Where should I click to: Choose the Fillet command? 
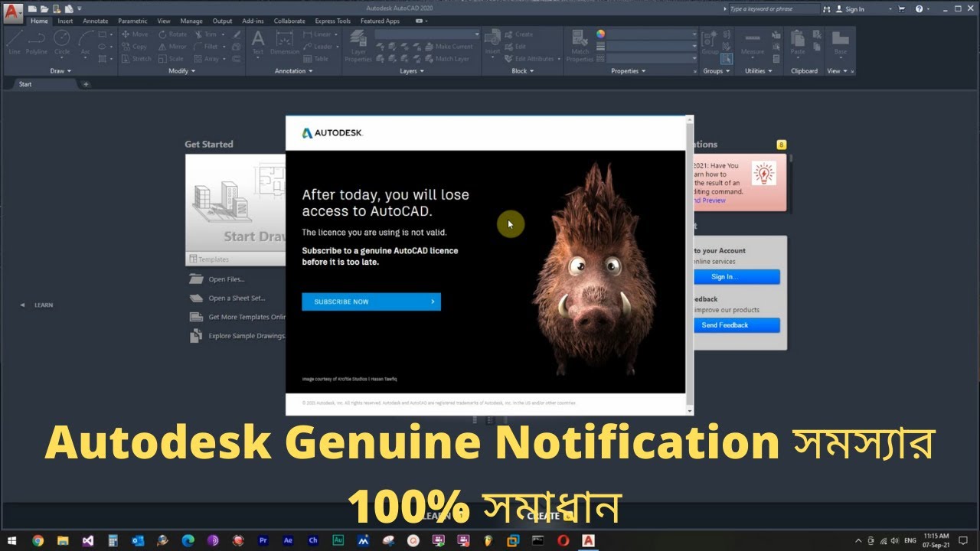point(207,47)
